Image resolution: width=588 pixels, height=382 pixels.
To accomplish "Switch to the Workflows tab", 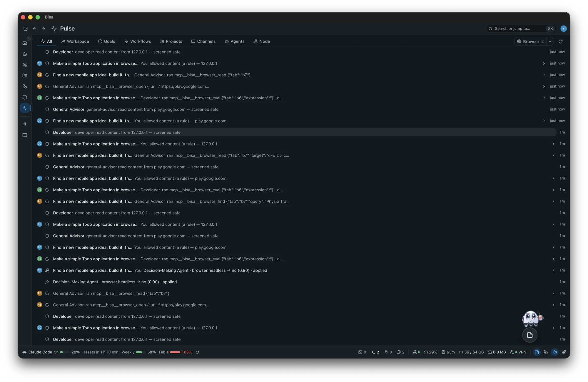I will click(x=137, y=41).
